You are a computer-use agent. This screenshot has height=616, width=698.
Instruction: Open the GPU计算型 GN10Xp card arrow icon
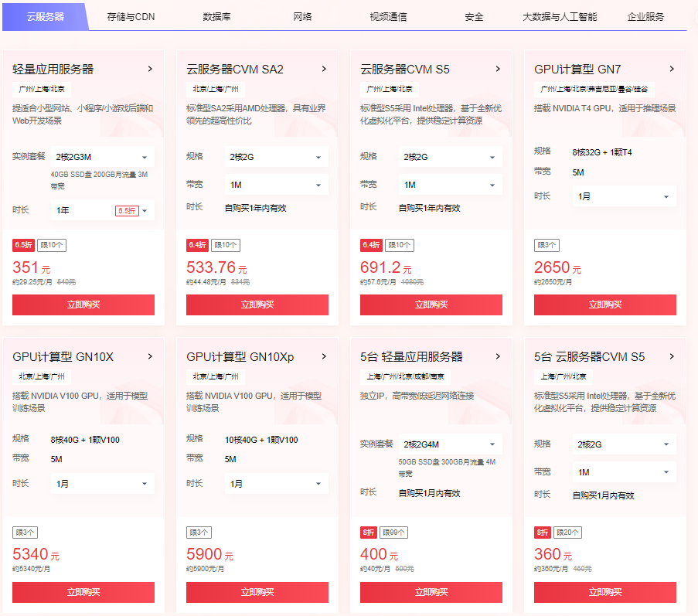[x=324, y=356]
